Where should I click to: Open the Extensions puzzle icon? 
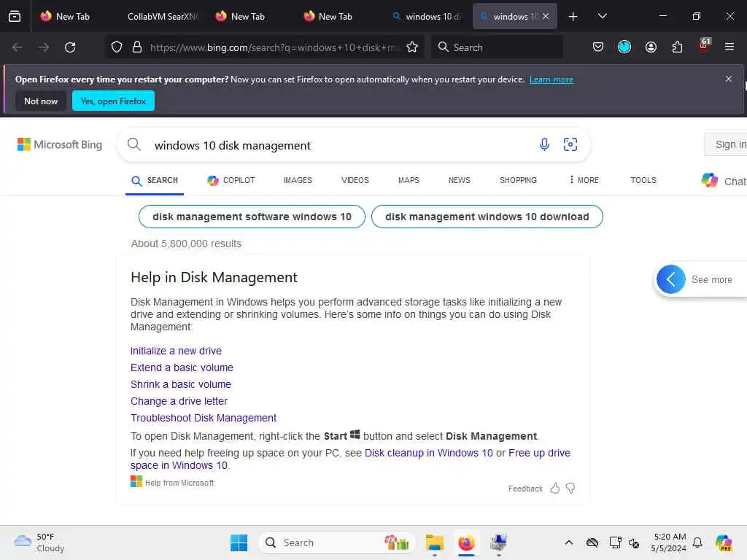(677, 47)
